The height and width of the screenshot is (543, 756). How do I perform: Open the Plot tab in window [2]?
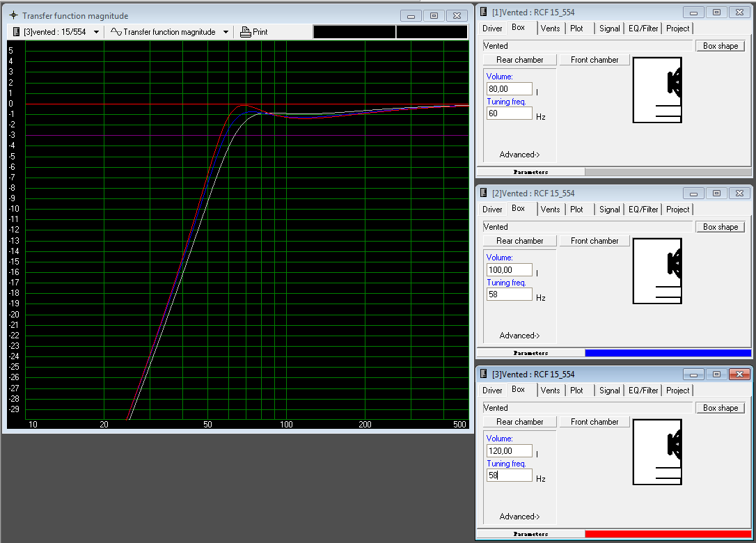coord(576,210)
